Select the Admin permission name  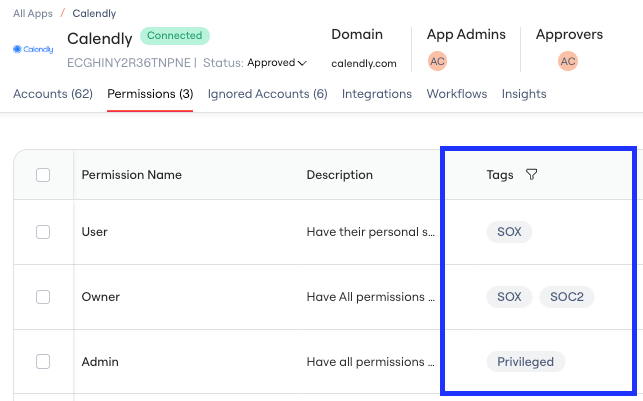[100, 362]
